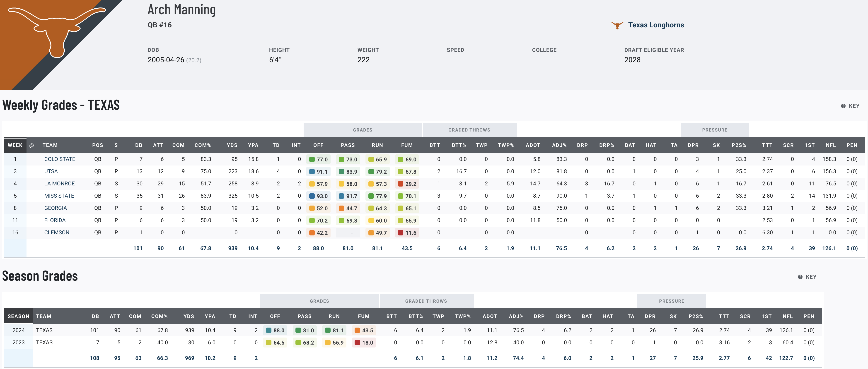Open the Texas Longhorns team link
This screenshot has height=369, width=868.
(x=656, y=25)
